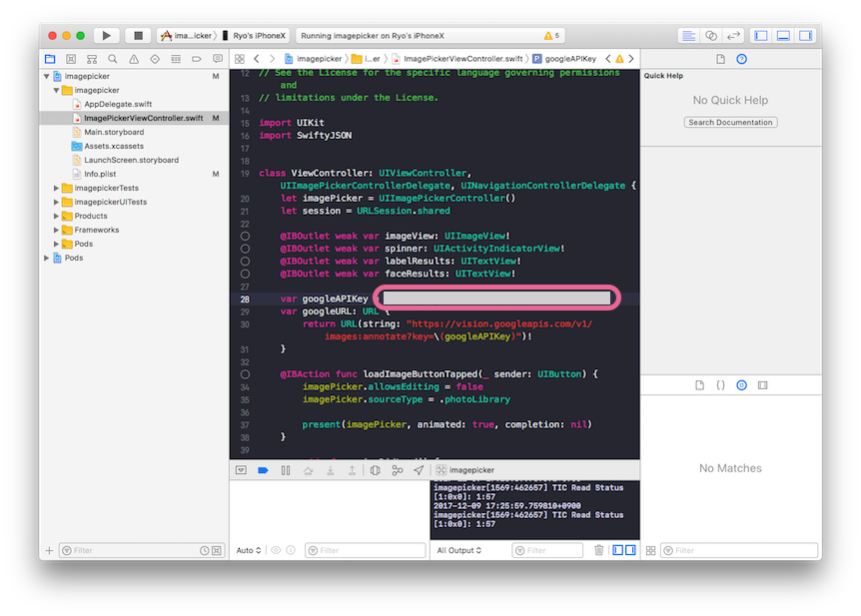
Task: Click Simulate Location arrow icon
Action: click(x=419, y=470)
